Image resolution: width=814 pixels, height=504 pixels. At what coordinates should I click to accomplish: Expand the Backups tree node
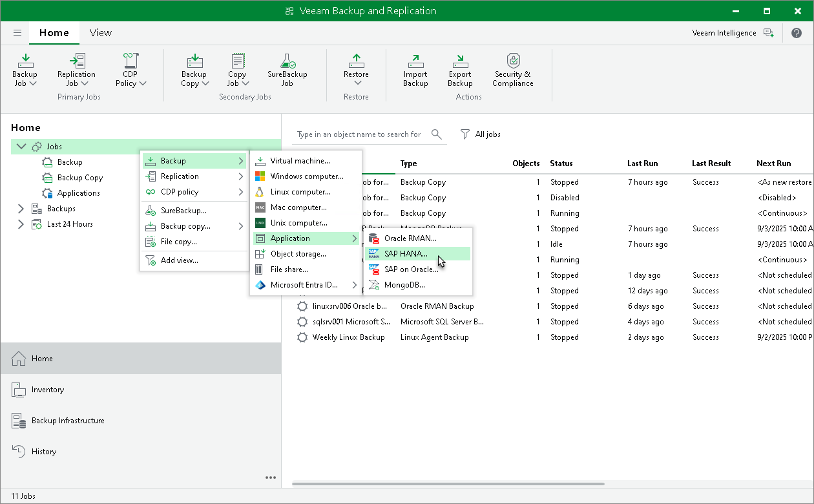21,209
